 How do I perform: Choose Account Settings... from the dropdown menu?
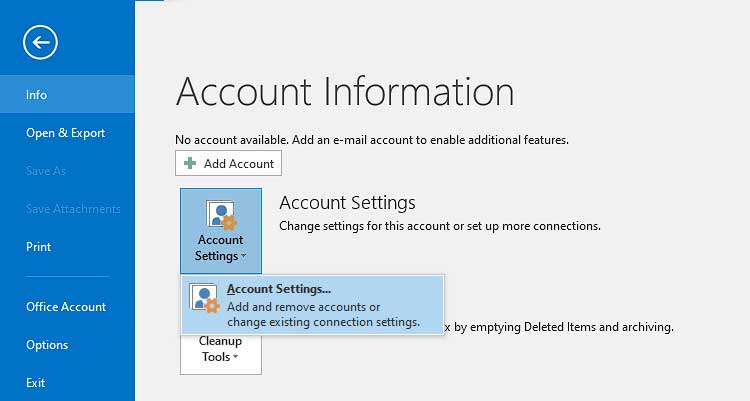(x=312, y=305)
